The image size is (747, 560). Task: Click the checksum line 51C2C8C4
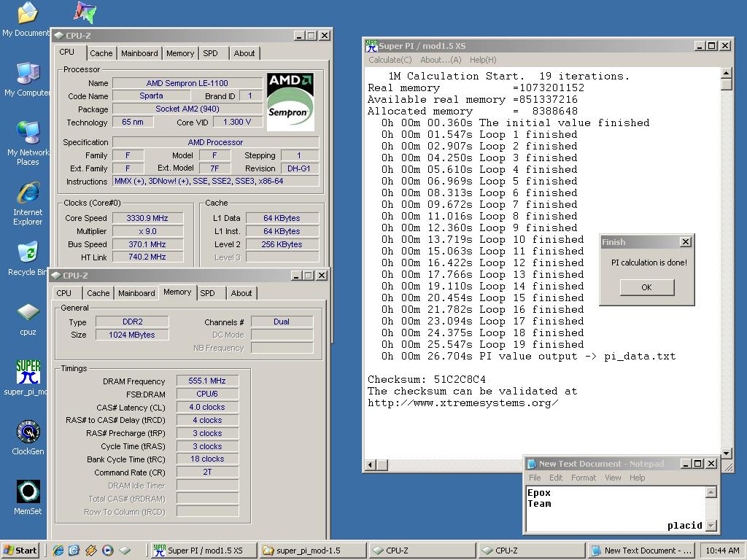click(x=426, y=379)
